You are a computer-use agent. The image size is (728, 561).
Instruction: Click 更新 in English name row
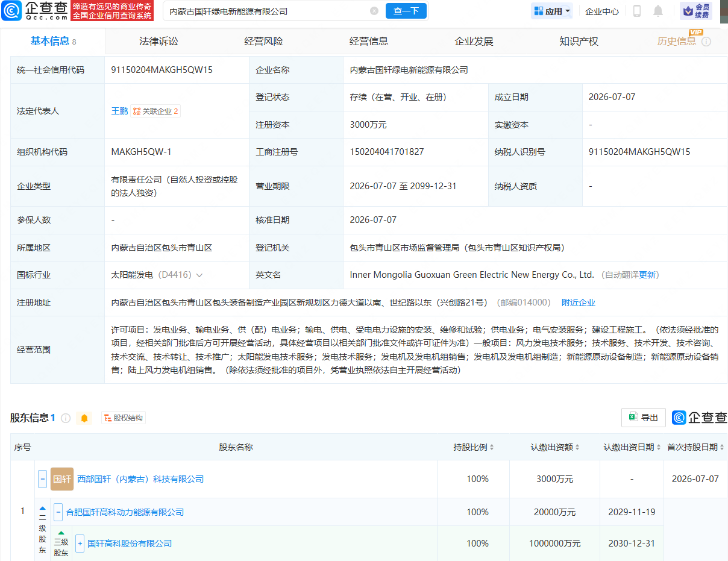[647, 275]
